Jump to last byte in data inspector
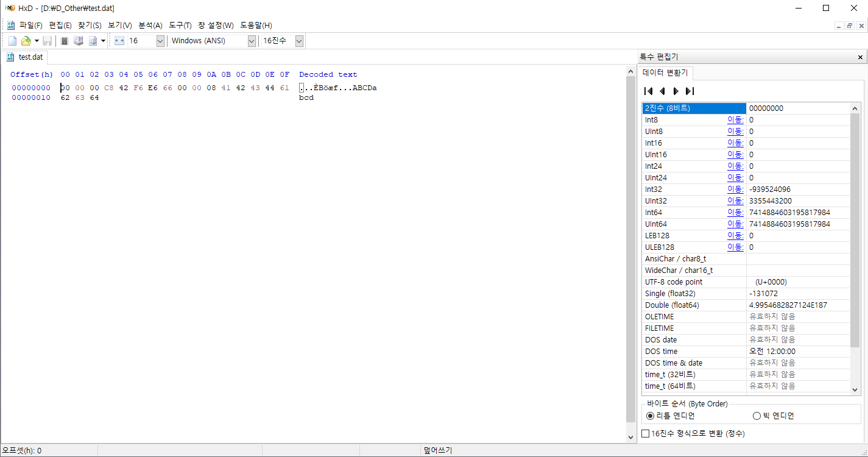Viewport: 868px width, 457px height. [690, 91]
